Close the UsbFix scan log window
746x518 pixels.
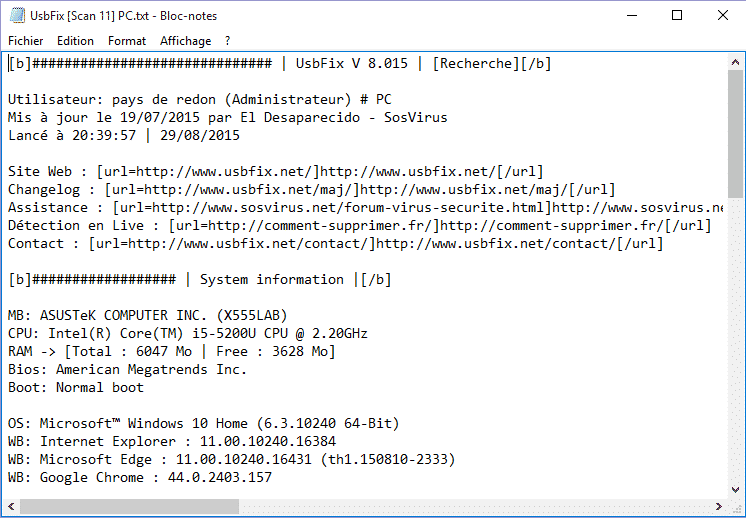(723, 16)
